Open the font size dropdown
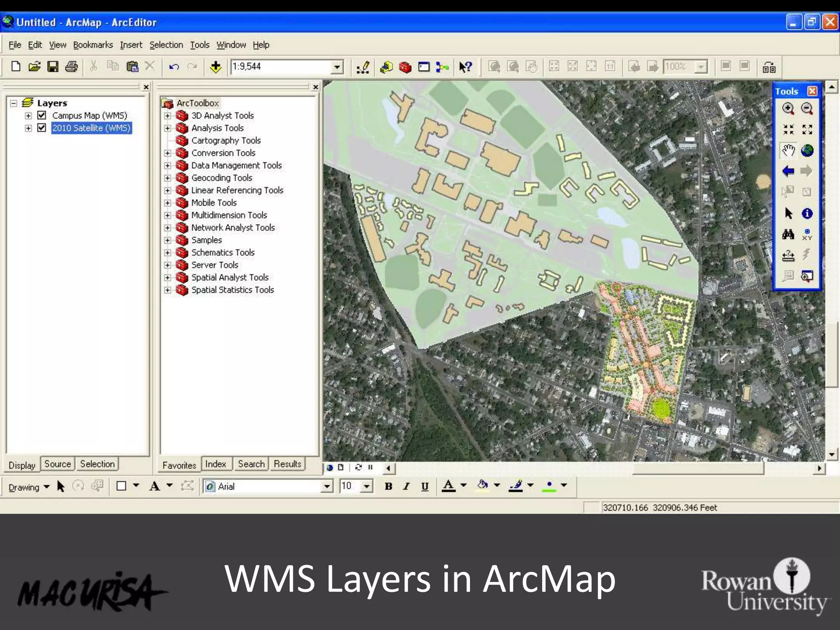The image size is (840, 630). click(x=366, y=486)
